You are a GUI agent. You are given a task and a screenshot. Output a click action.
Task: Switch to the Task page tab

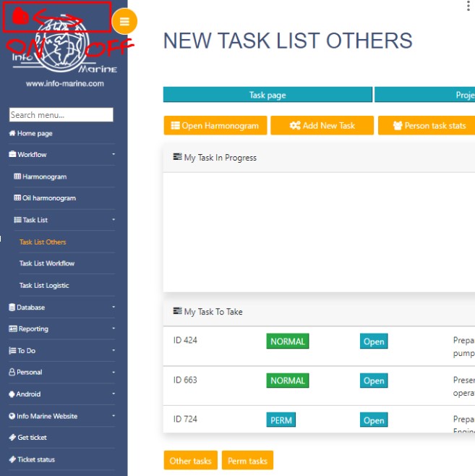point(268,95)
